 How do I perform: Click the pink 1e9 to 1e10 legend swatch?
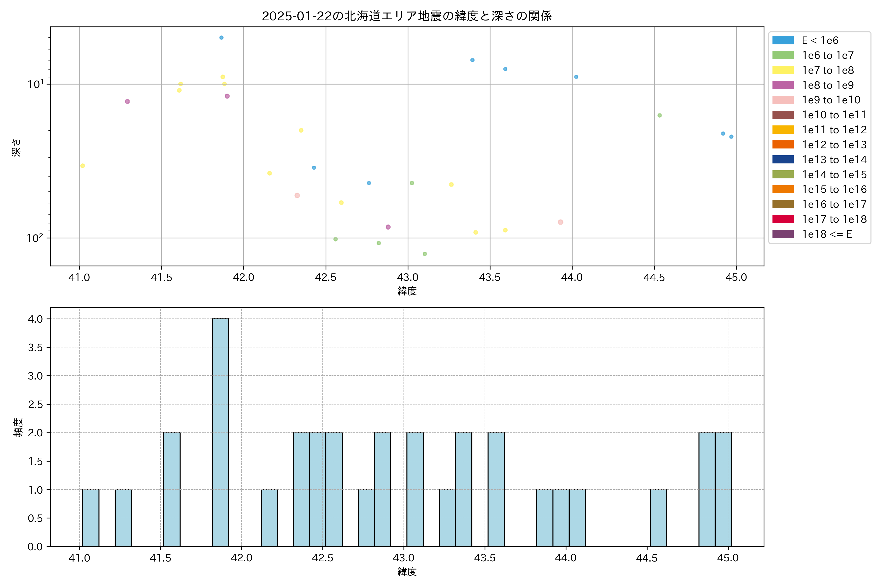click(783, 100)
